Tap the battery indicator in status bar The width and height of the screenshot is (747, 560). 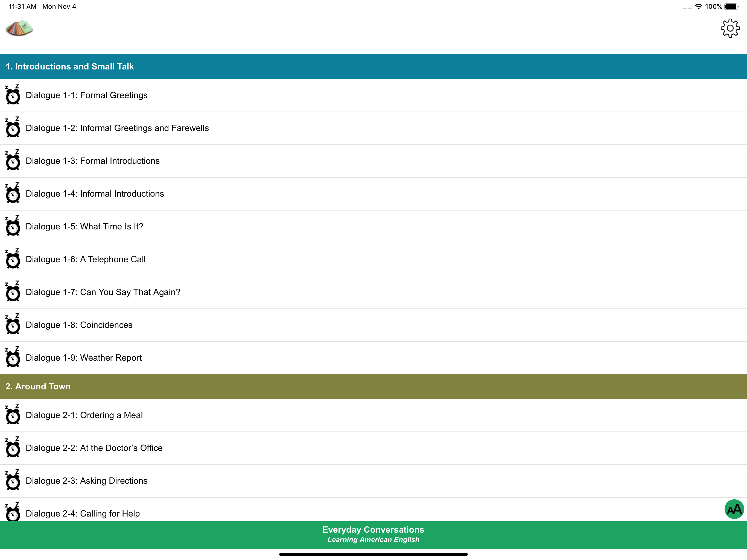[x=731, y=7]
